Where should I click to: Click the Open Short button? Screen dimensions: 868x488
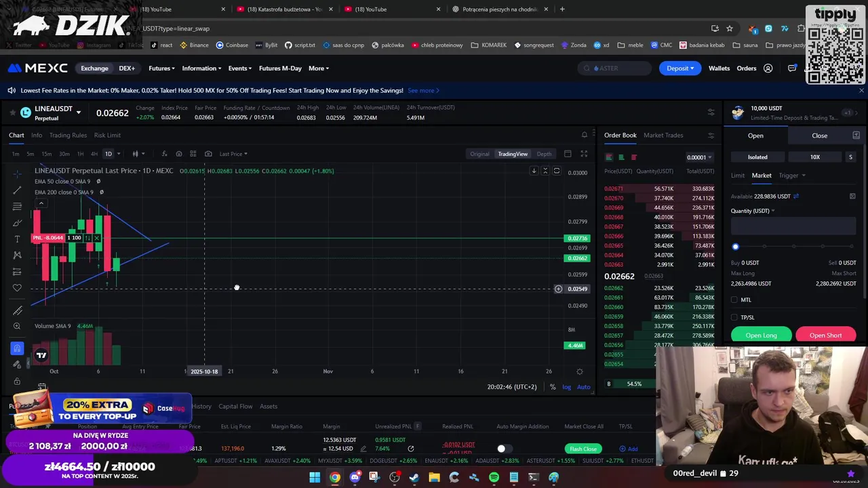click(x=825, y=335)
